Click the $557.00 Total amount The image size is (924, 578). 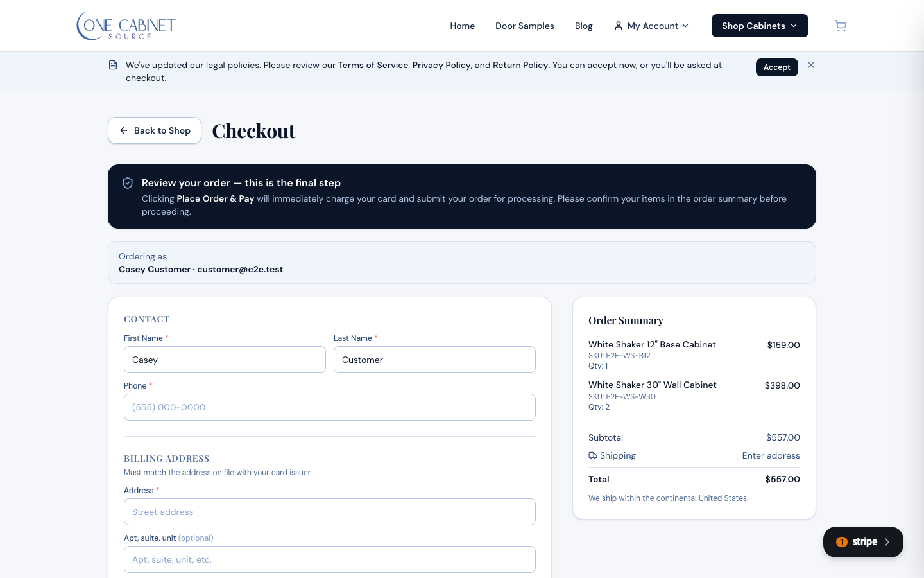(x=782, y=479)
